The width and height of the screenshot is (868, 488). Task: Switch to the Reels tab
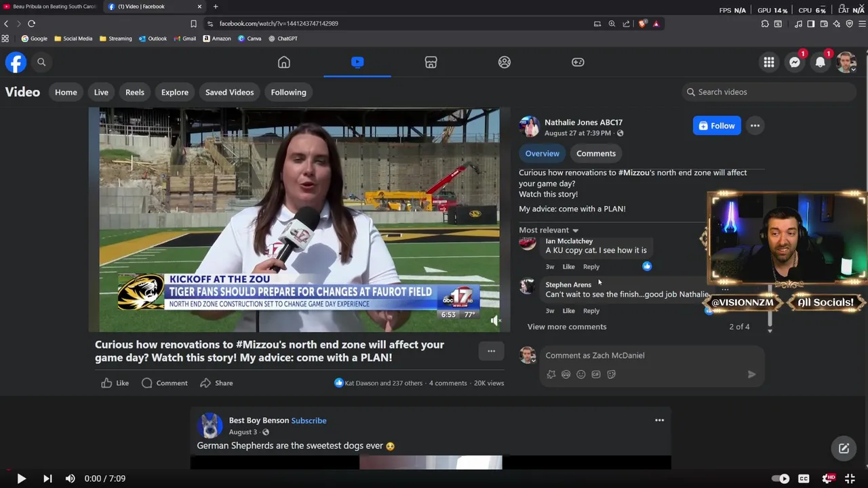click(135, 92)
